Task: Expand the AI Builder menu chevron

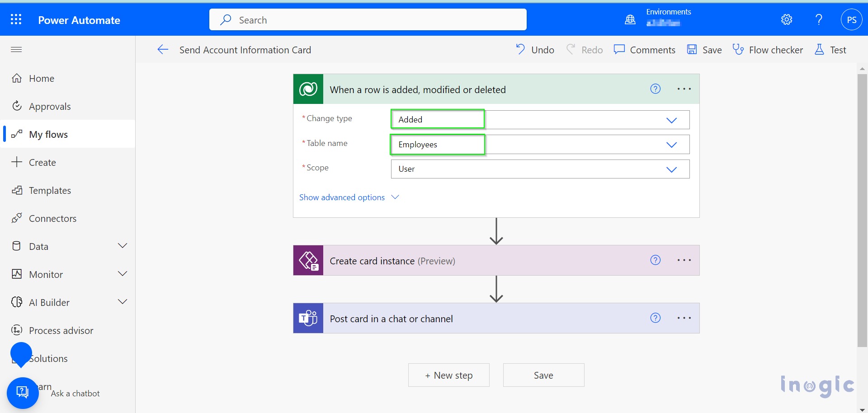Action: (x=123, y=301)
